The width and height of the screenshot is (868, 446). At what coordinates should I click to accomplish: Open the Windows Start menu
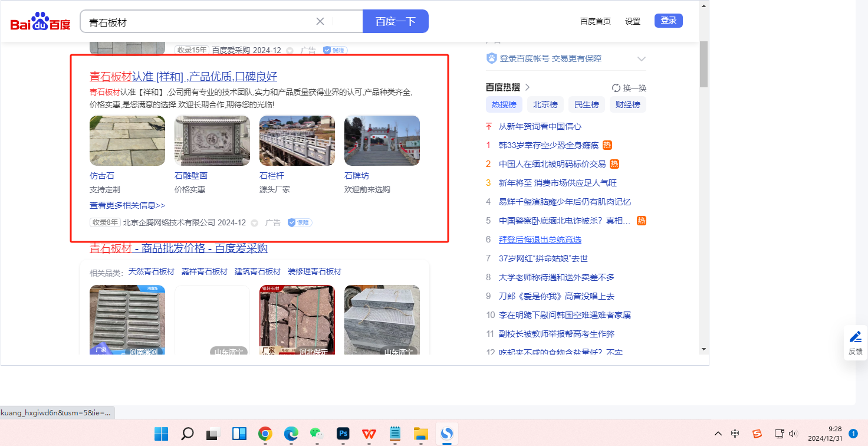(x=161, y=434)
